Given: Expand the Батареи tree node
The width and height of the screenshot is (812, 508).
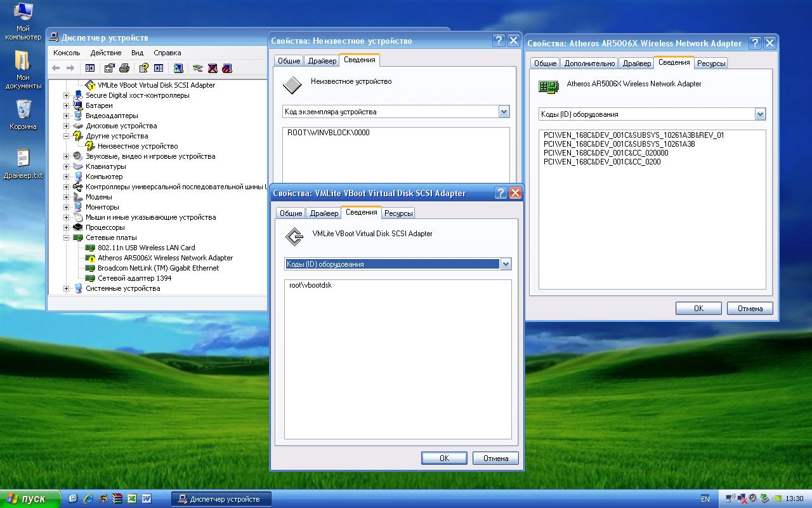Looking at the screenshot, I should click(66, 105).
